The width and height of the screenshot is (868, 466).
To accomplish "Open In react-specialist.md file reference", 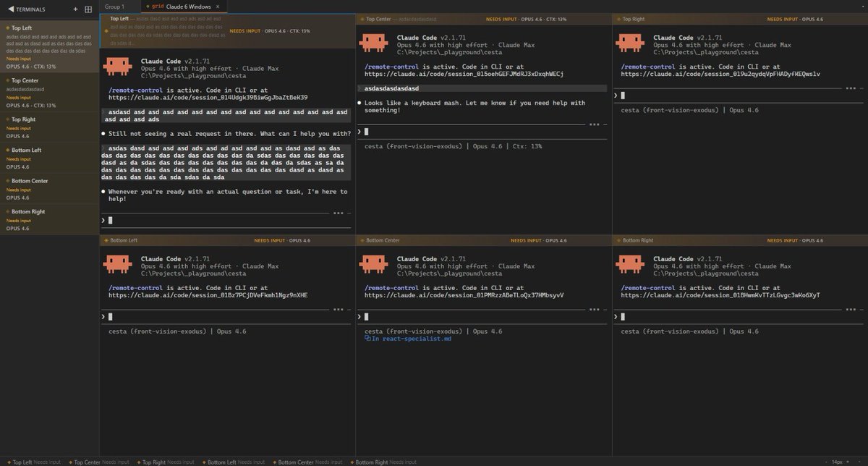I will click(x=408, y=339).
